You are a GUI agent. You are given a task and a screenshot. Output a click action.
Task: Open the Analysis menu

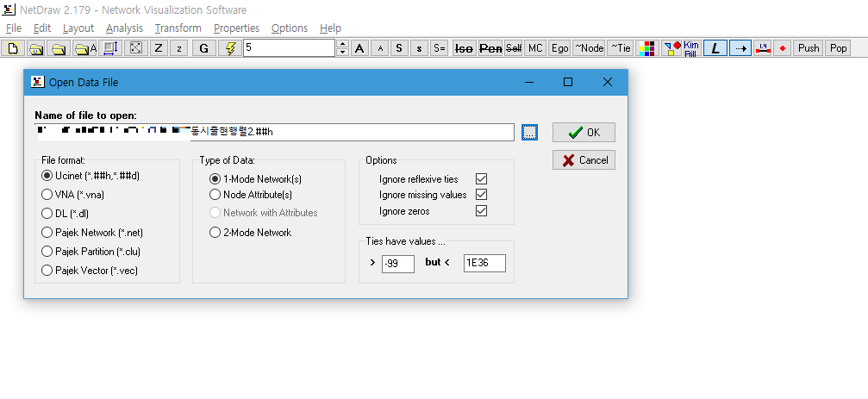point(124,28)
